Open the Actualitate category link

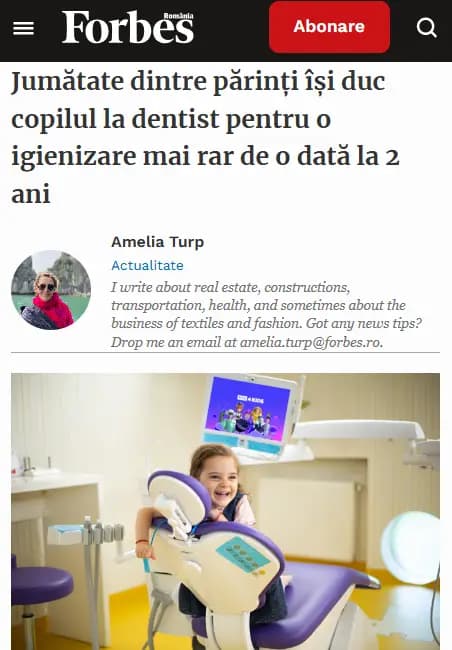pos(147,265)
